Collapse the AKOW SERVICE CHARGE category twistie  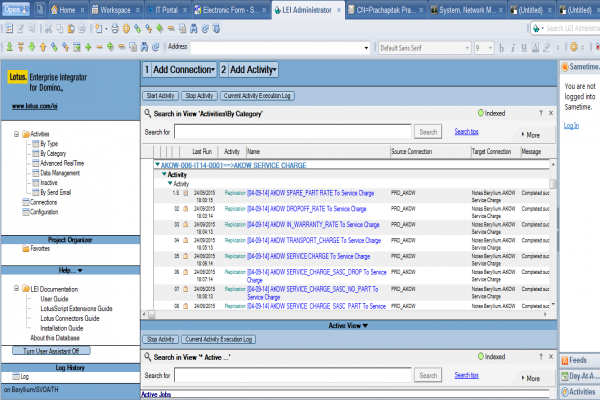(157, 165)
